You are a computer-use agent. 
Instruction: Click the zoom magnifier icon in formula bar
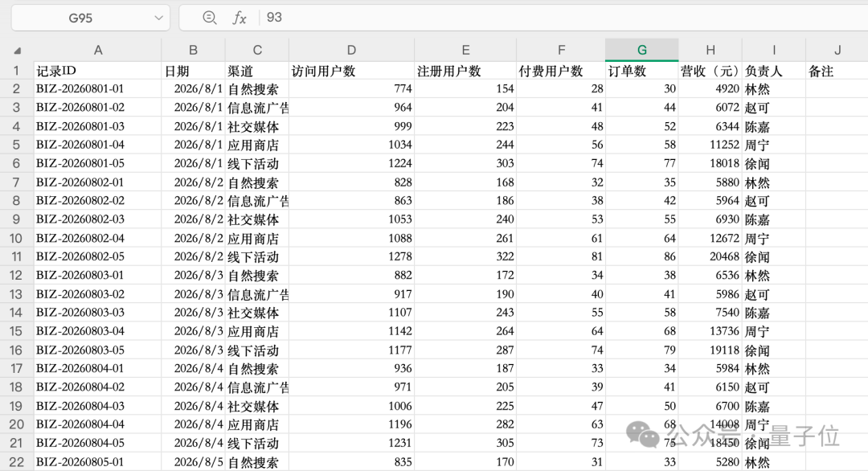click(x=209, y=18)
